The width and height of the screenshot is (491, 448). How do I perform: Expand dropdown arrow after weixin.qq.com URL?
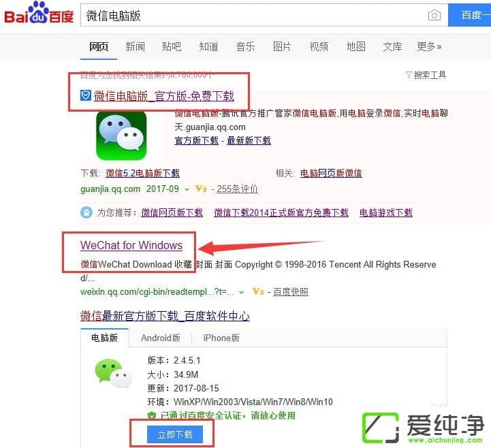[242, 293]
